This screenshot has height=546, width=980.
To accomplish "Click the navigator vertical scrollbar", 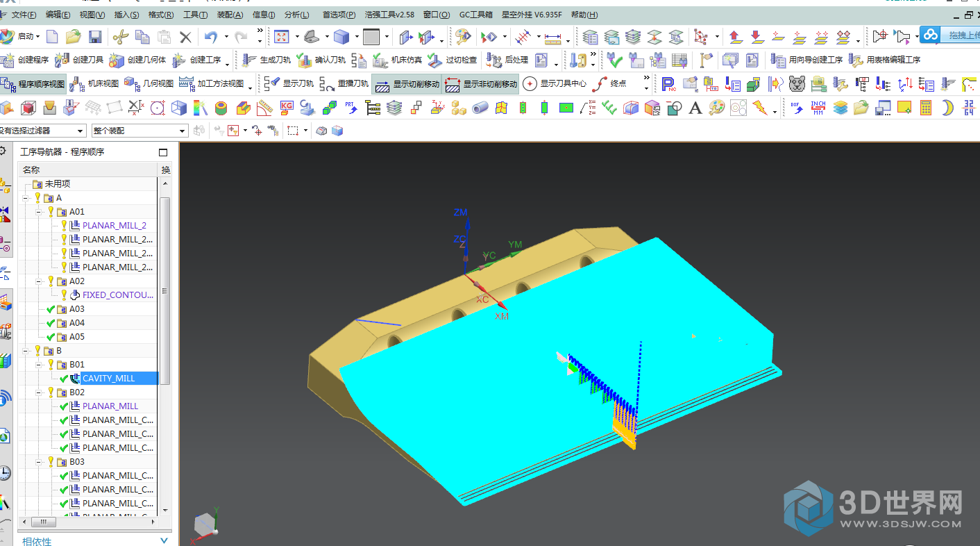I will 165,292.
